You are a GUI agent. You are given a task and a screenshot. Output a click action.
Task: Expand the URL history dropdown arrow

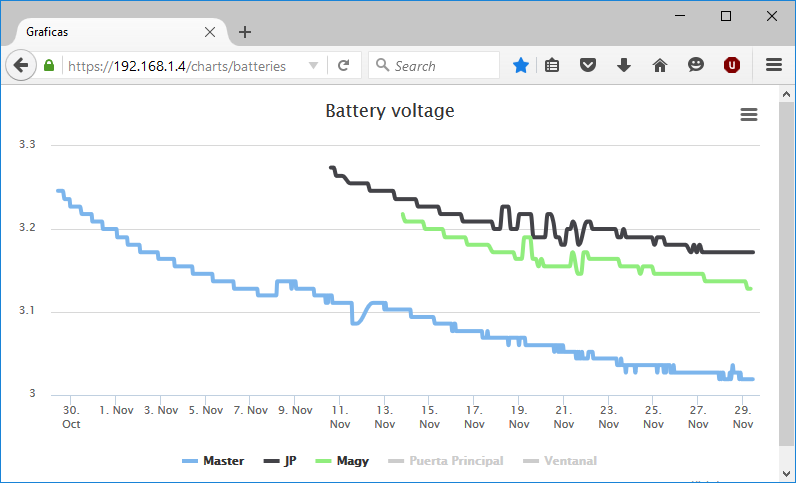(x=313, y=66)
